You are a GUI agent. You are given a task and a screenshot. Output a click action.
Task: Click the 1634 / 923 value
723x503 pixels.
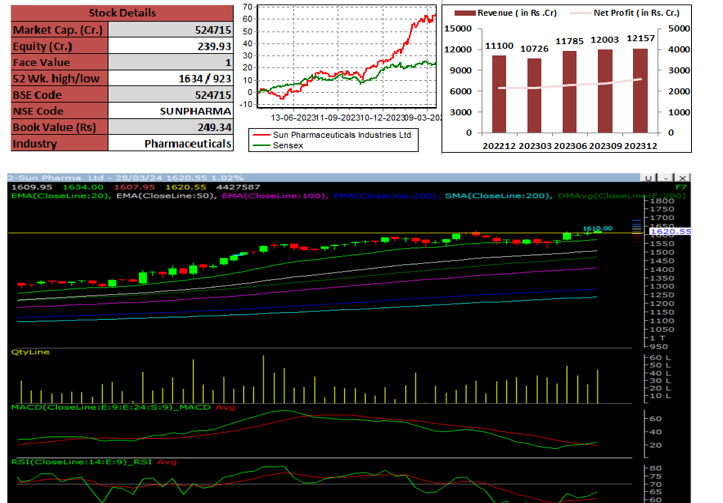[x=205, y=79]
